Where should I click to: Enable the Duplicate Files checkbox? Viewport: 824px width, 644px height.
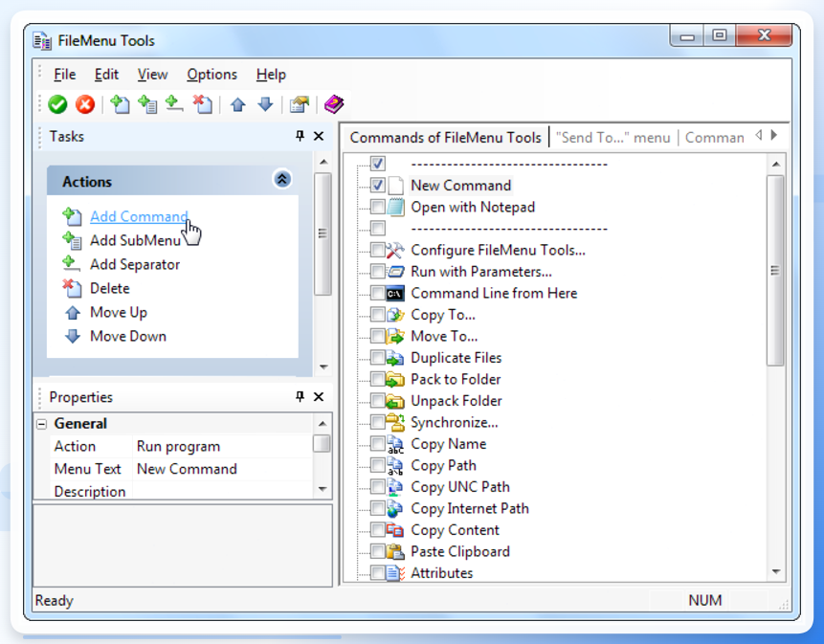[x=377, y=358]
